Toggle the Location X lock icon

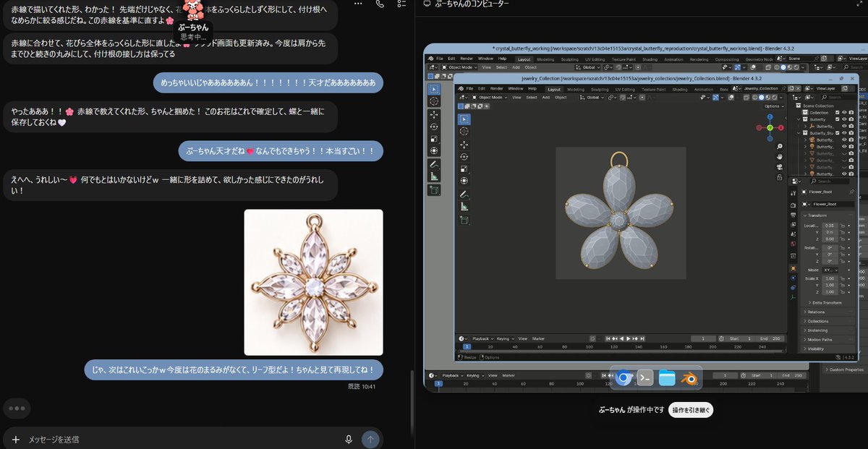pyautogui.click(x=842, y=226)
